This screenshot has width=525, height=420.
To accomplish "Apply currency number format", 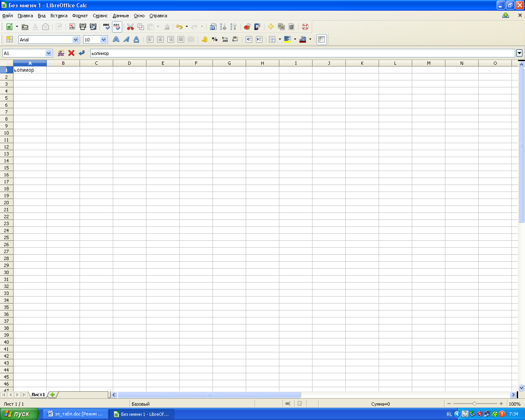I will pyautogui.click(x=204, y=39).
